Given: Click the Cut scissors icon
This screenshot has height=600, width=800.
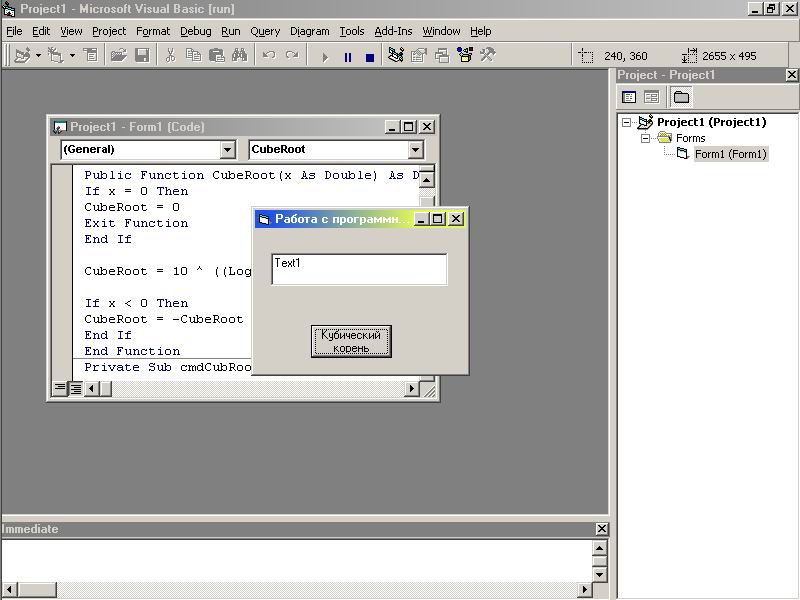Looking at the screenshot, I should 170,55.
